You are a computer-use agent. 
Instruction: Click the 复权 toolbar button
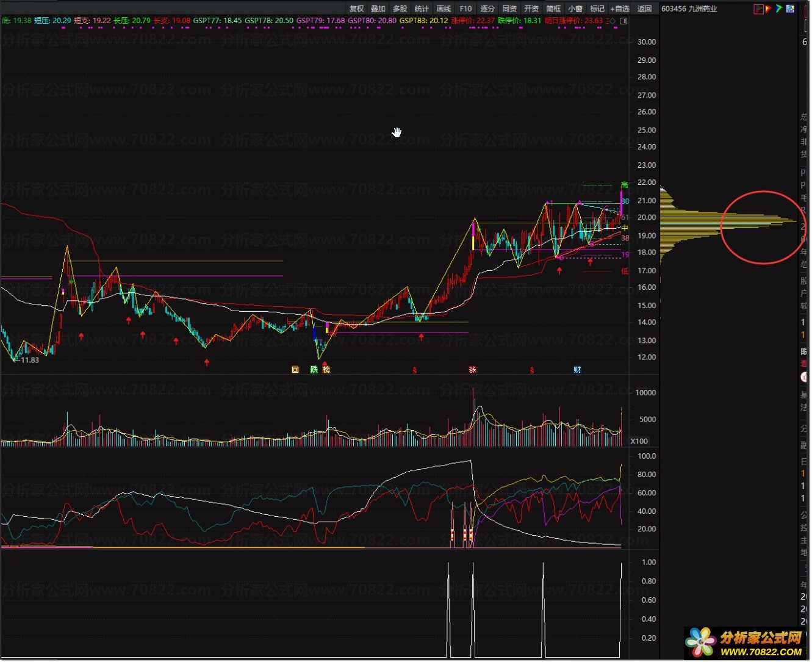click(356, 9)
